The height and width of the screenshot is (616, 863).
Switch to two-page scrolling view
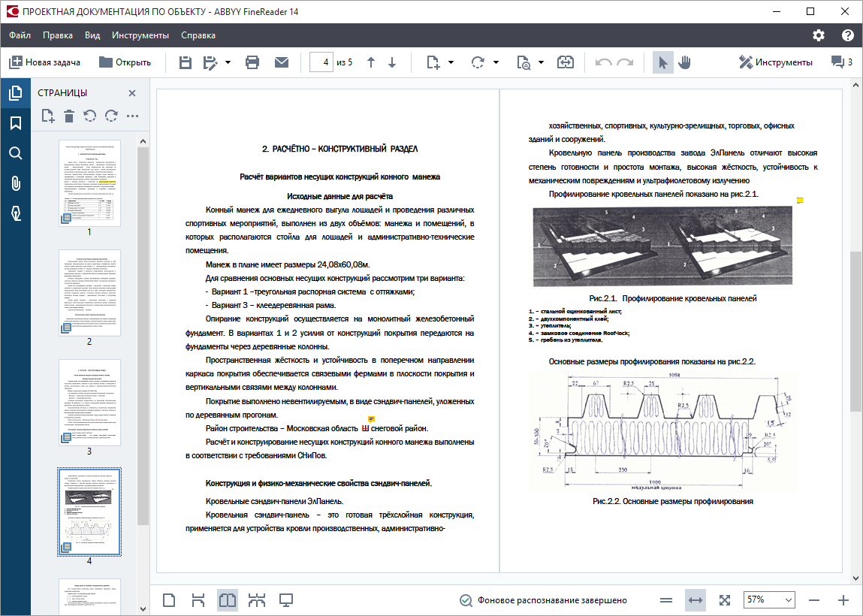coord(256,600)
